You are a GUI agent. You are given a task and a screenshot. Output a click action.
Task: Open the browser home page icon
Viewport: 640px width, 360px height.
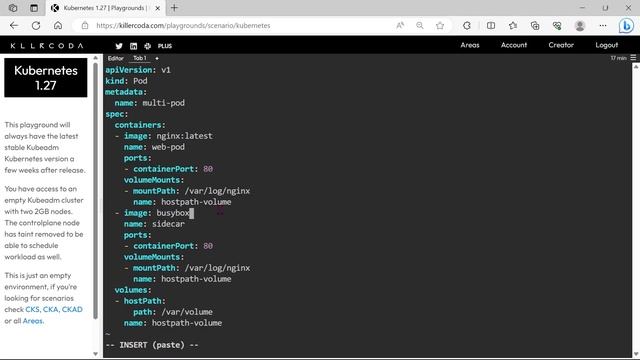tap(58, 25)
